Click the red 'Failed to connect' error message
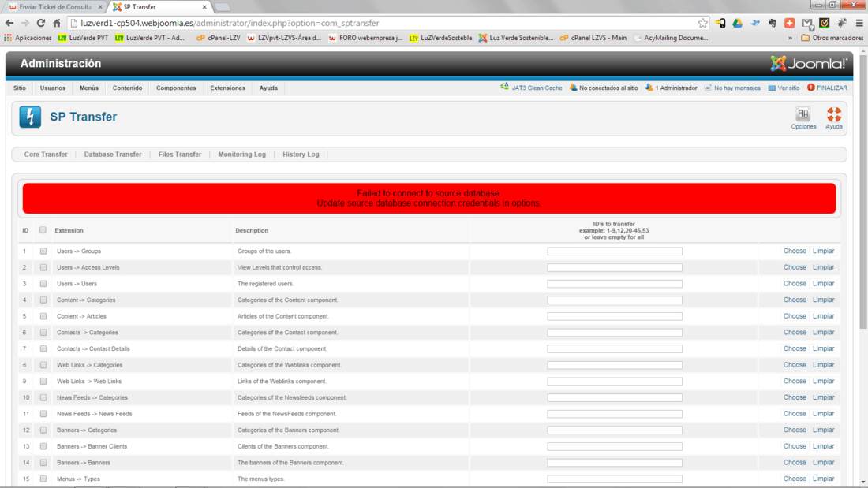 click(429, 198)
